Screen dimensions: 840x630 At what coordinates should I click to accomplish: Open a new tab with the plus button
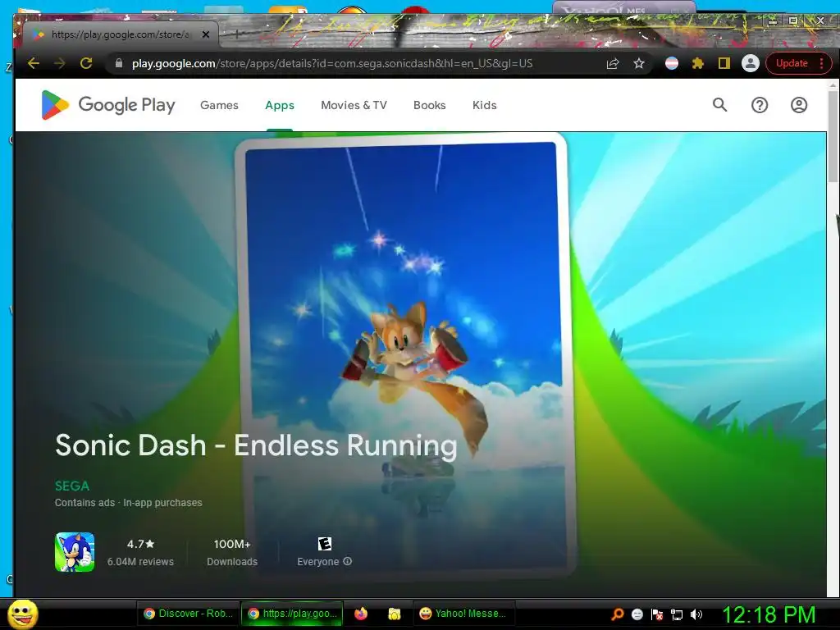coord(237,34)
